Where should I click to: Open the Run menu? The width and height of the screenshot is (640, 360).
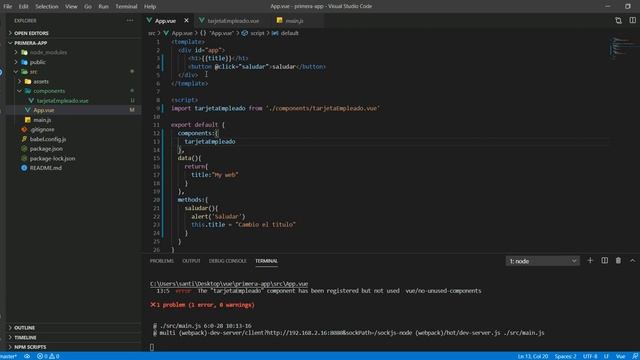point(104,6)
